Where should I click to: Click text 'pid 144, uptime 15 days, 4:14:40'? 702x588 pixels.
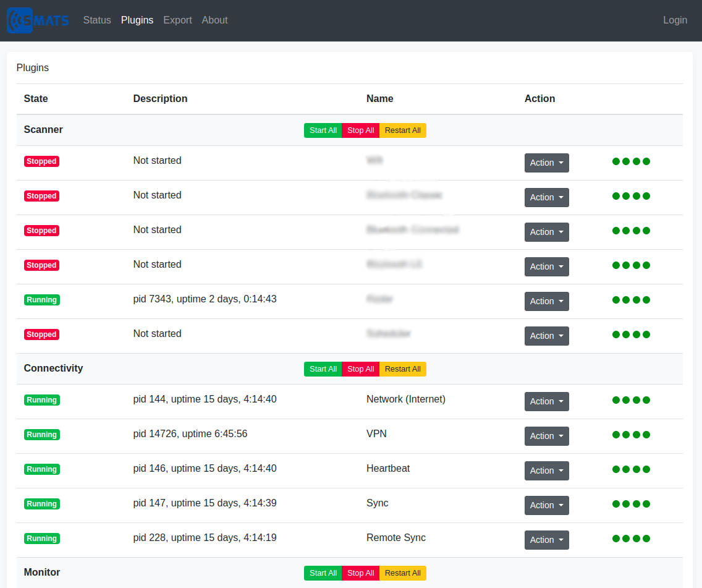point(205,399)
